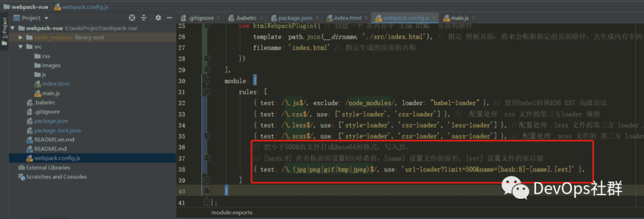This screenshot has width=644, height=219.
Task: Click the locate/scroll-from-source target icon
Action: click(x=132, y=18)
